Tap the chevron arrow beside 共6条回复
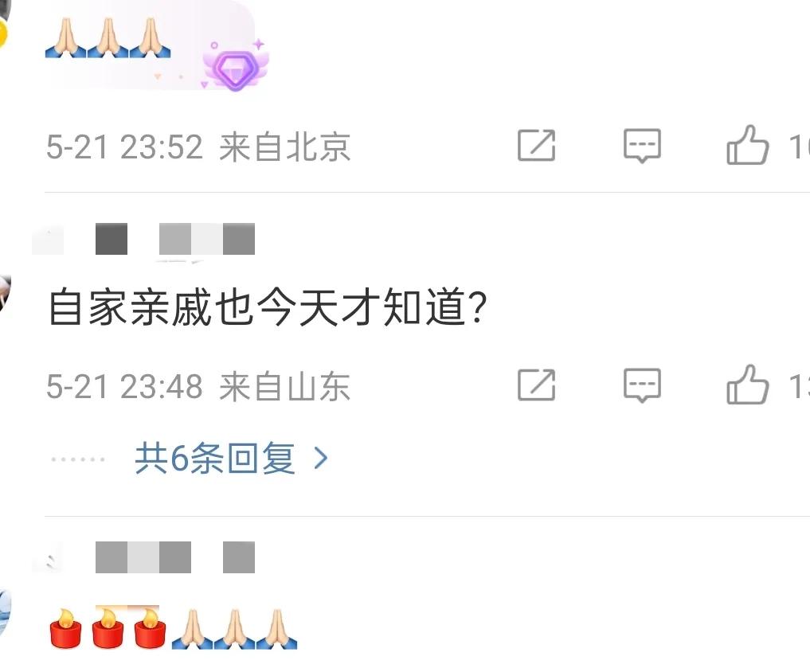This screenshot has width=810, height=672. [321, 458]
